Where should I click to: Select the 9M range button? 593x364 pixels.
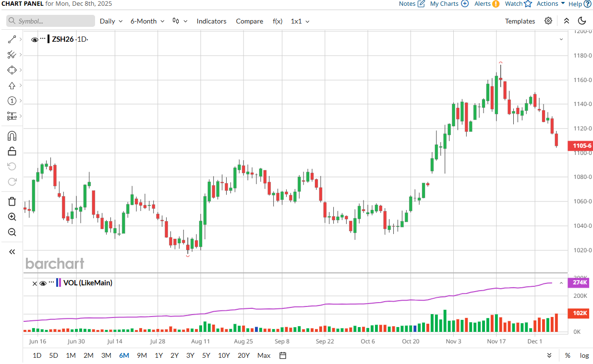coord(142,355)
